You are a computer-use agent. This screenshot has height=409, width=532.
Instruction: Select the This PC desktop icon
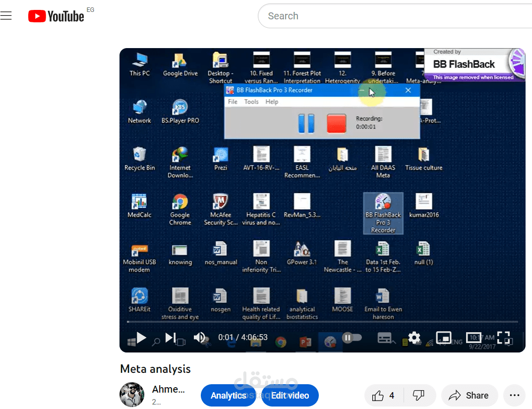click(x=139, y=64)
